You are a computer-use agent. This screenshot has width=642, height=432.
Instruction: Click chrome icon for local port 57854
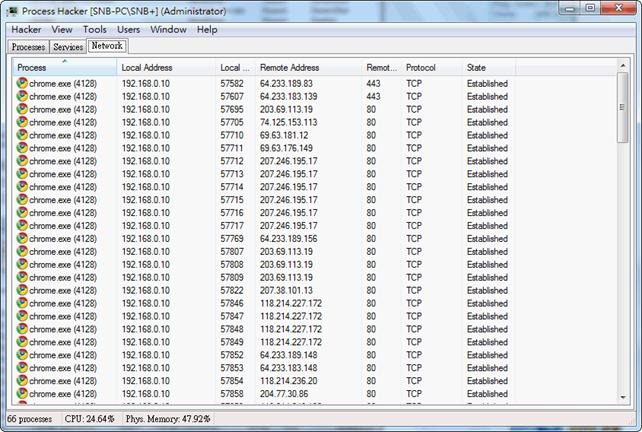coord(22,381)
